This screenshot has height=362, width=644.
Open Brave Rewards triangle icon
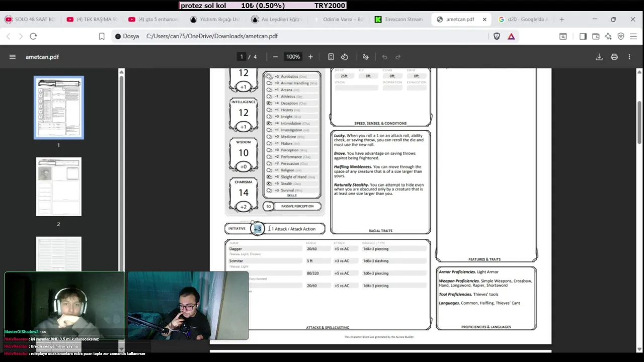point(511,36)
